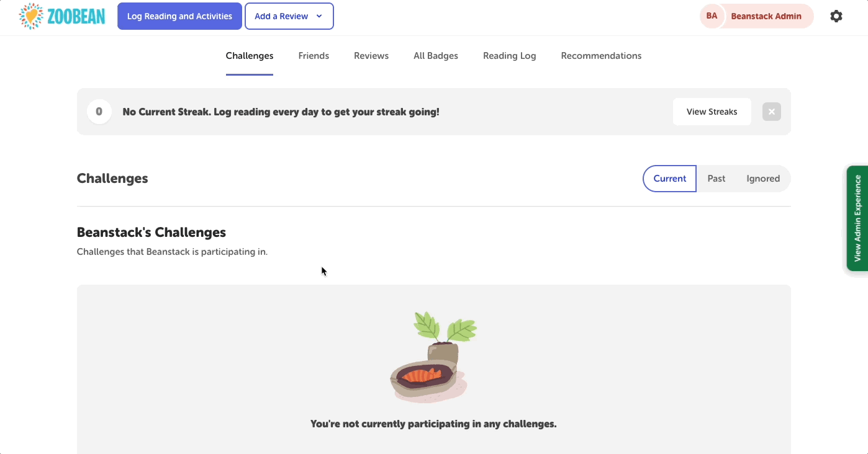Click the View Streaks button
The width and height of the screenshot is (868, 454).
[712, 111]
